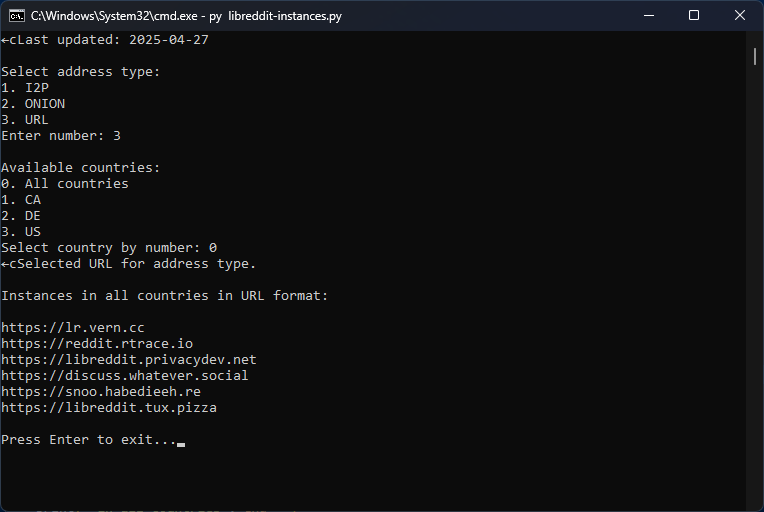Close the libreddit-instances.py console window

click(740, 16)
